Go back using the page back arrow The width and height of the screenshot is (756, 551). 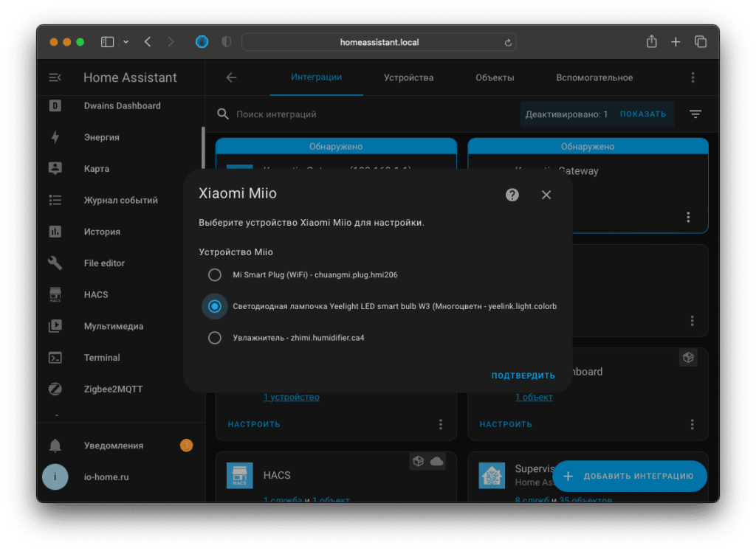231,77
